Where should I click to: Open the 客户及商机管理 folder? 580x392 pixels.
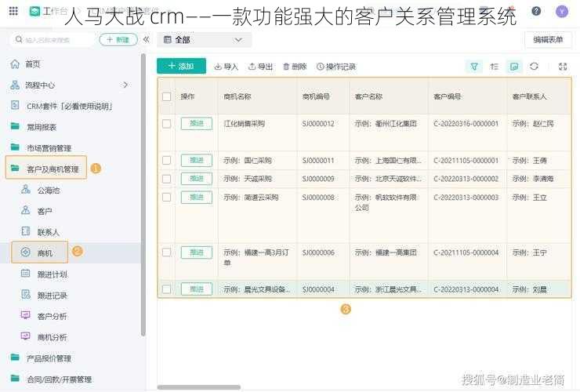click(53, 169)
